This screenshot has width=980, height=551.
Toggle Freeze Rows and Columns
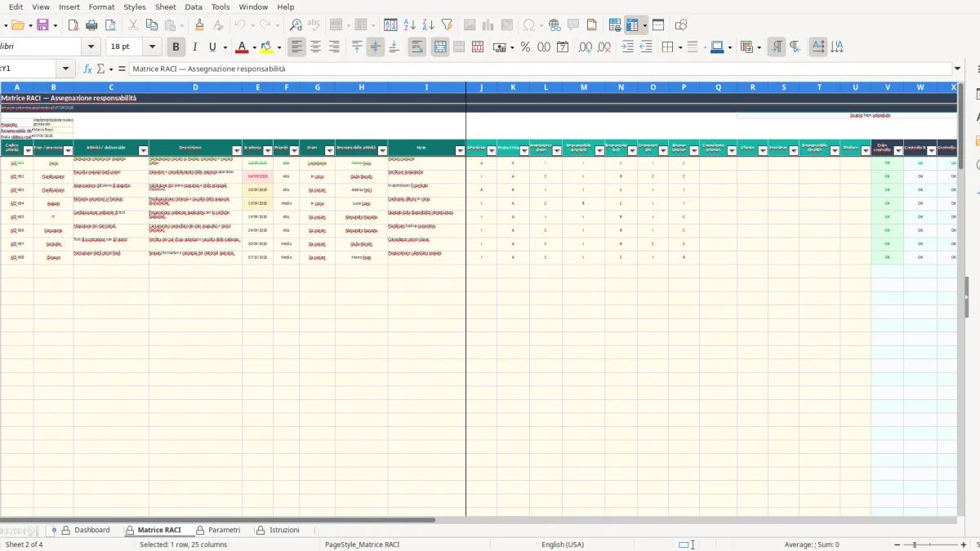633,25
